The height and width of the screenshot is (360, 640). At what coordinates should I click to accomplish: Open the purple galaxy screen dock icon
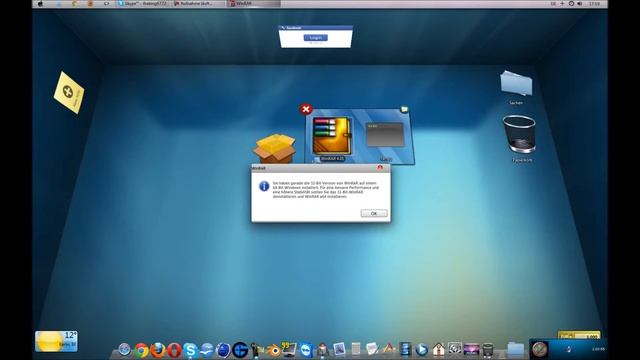pos(471,350)
